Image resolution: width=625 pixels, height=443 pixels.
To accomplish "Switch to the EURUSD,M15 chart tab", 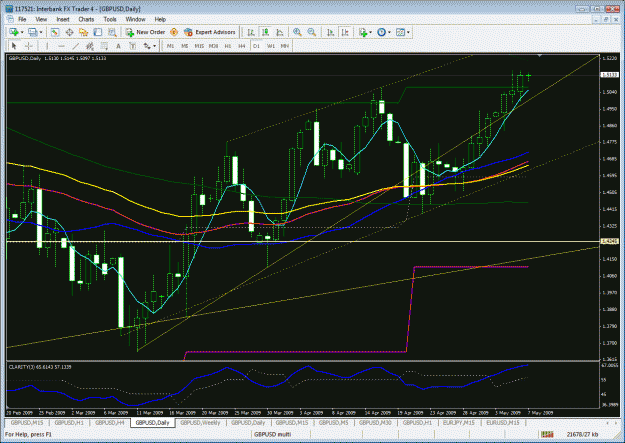I will tap(503, 423).
